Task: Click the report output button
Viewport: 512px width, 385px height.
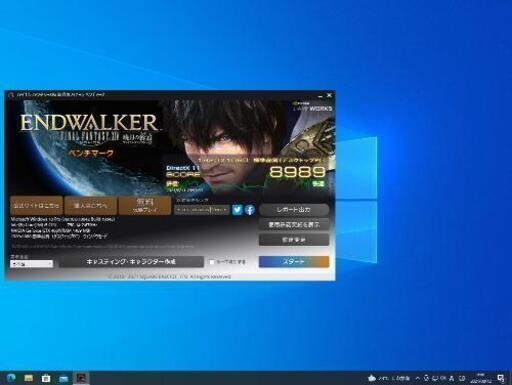Action: (294, 210)
